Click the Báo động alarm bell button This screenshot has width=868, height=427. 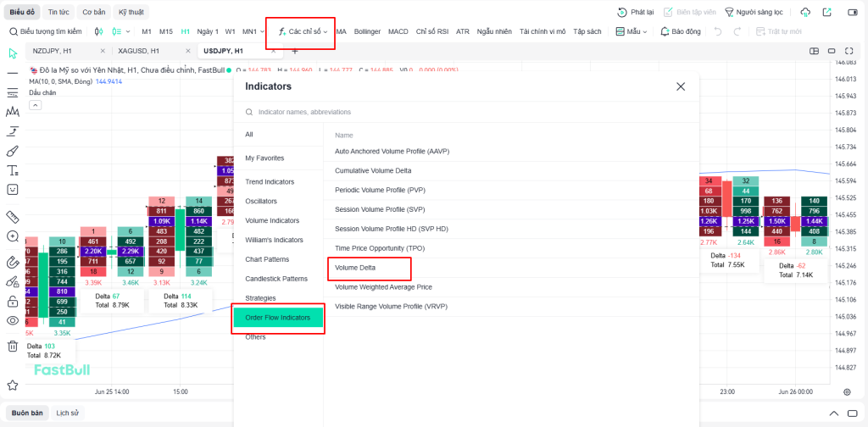click(x=681, y=31)
